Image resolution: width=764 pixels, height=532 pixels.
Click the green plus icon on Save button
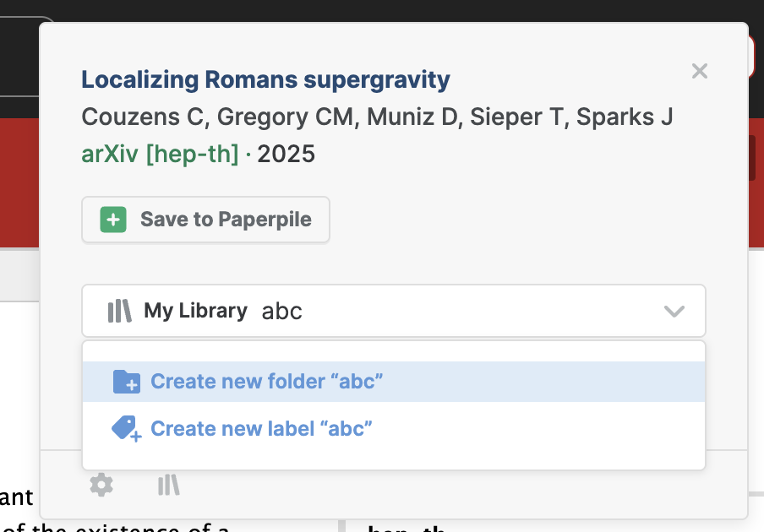[113, 220]
